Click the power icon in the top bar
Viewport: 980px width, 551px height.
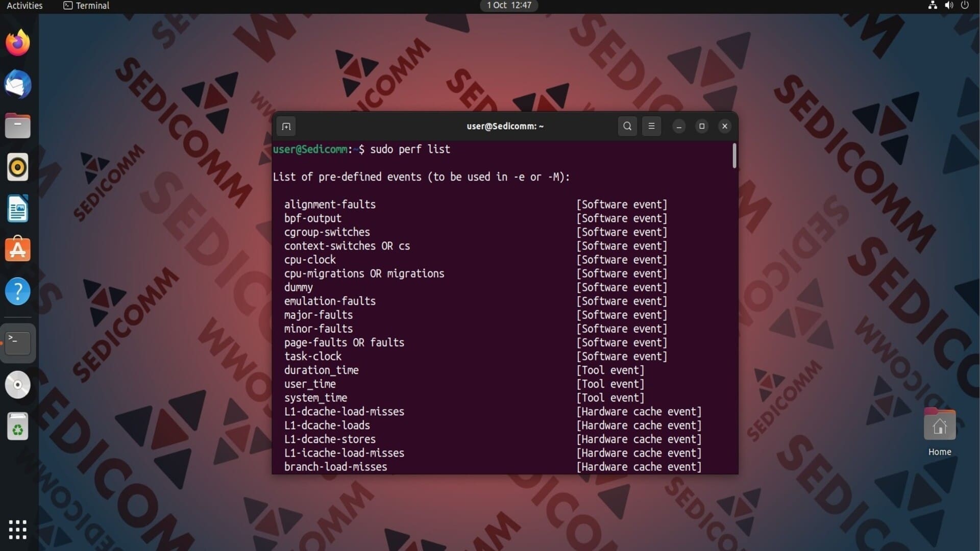[x=965, y=6]
